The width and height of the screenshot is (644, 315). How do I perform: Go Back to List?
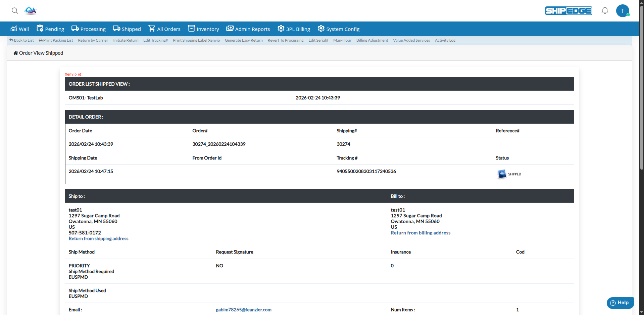(22, 40)
